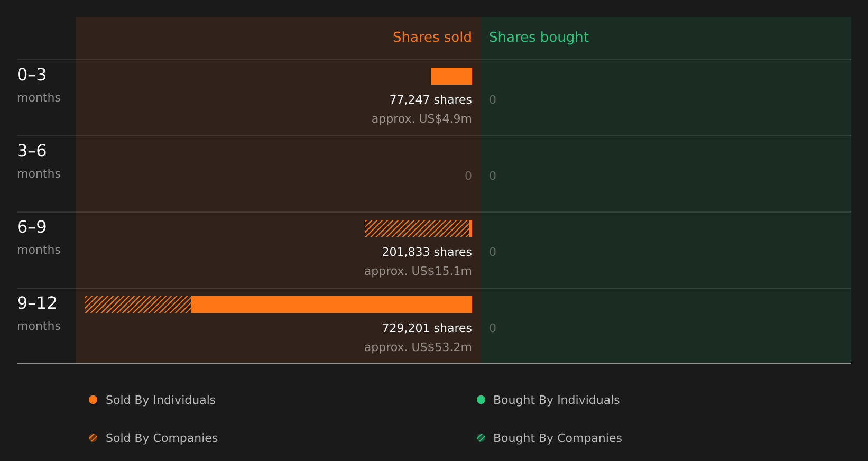The height and width of the screenshot is (461, 868).
Task: Toggle the Bought By Companies legend label
Action: coord(557,438)
